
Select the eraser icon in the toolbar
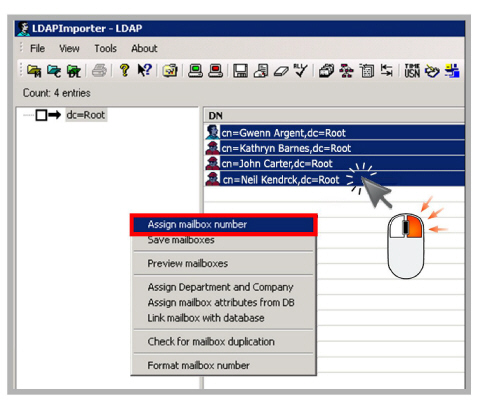(x=281, y=71)
